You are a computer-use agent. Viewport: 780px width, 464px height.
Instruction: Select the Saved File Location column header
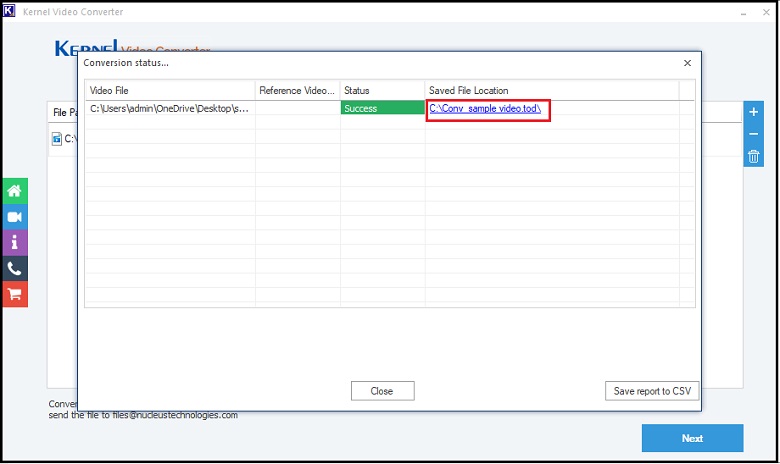tap(552, 91)
